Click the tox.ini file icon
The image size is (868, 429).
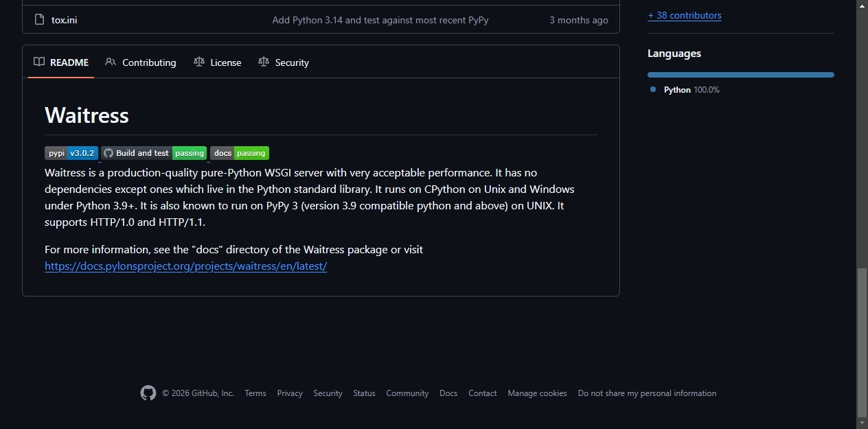coord(39,20)
